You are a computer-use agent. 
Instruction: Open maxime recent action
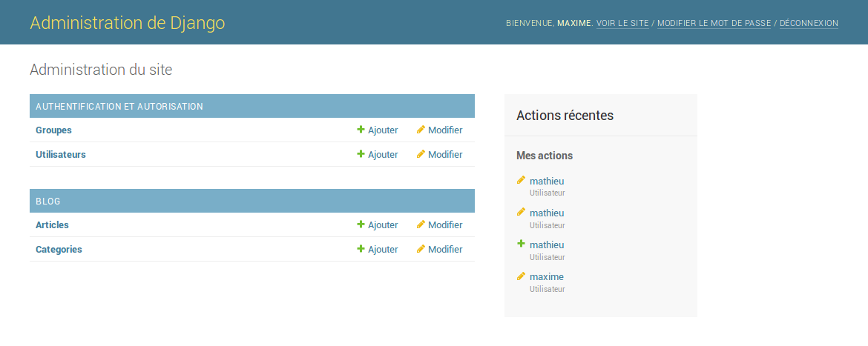(x=546, y=276)
